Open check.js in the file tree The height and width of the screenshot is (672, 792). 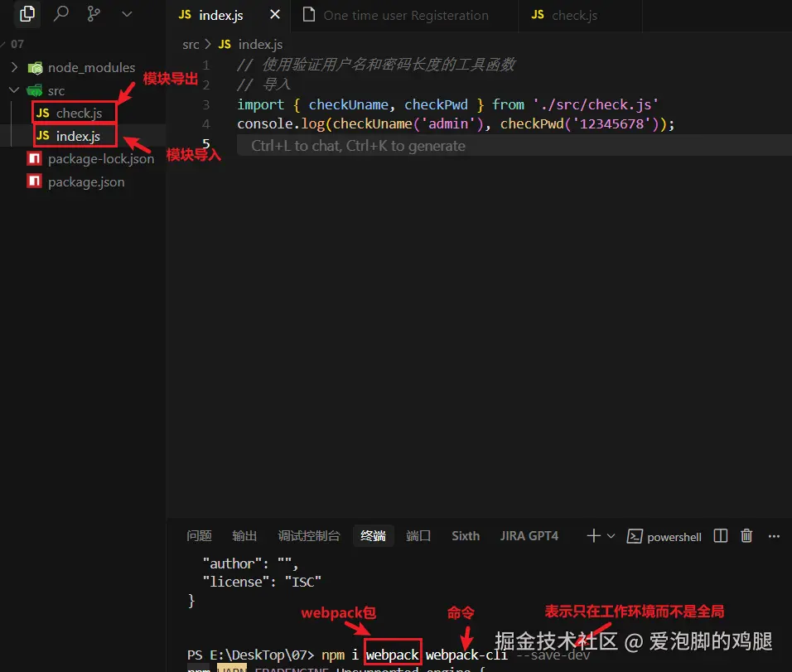tap(79, 114)
